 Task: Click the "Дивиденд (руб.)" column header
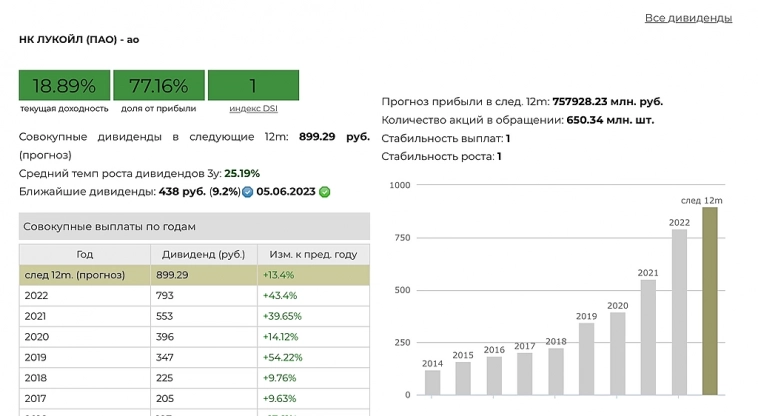pyautogui.click(x=204, y=254)
